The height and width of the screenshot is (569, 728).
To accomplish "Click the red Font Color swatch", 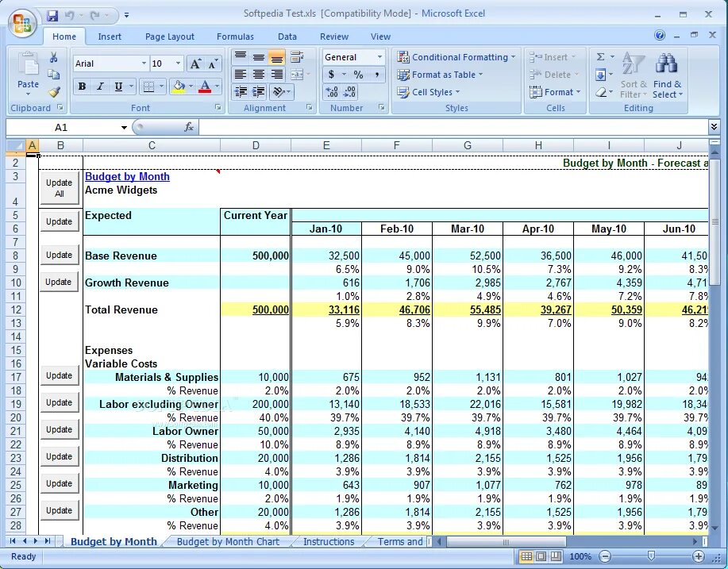I will pyautogui.click(x=205, y=87).
